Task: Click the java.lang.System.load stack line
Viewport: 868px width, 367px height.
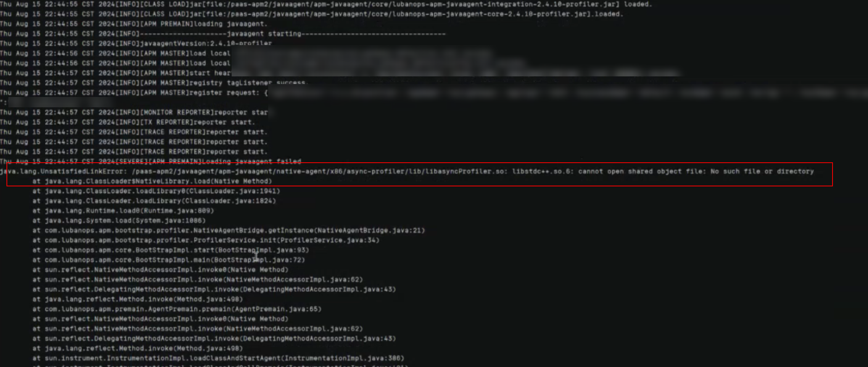Action: (x=119, y=221)
